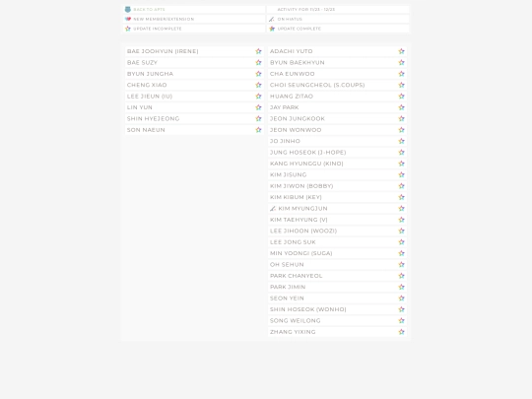
Task: Click the star icon beside Jay Park
Action: click(x=402, y=107)
